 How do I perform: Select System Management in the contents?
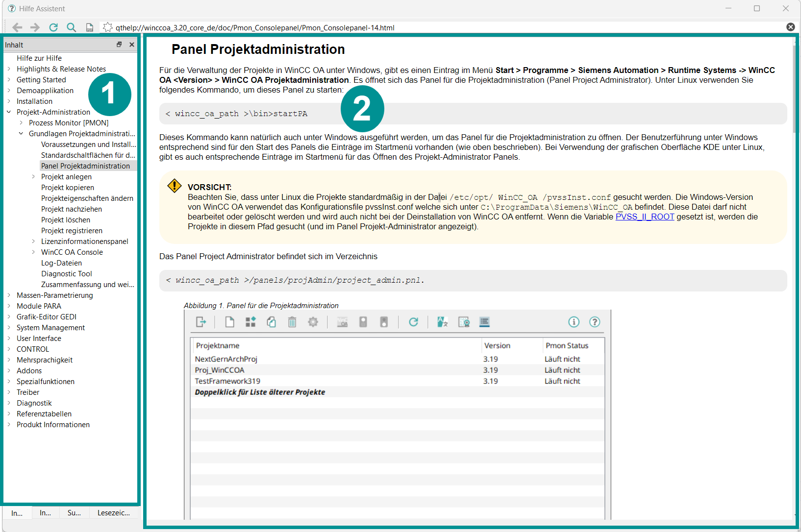[50, 328]
